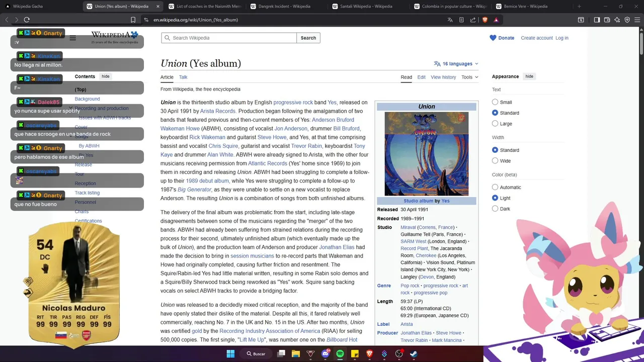The width and height of the screenshot is (644, 362).
Task: Open Leo AI sparkle icon
Action: 617,20
